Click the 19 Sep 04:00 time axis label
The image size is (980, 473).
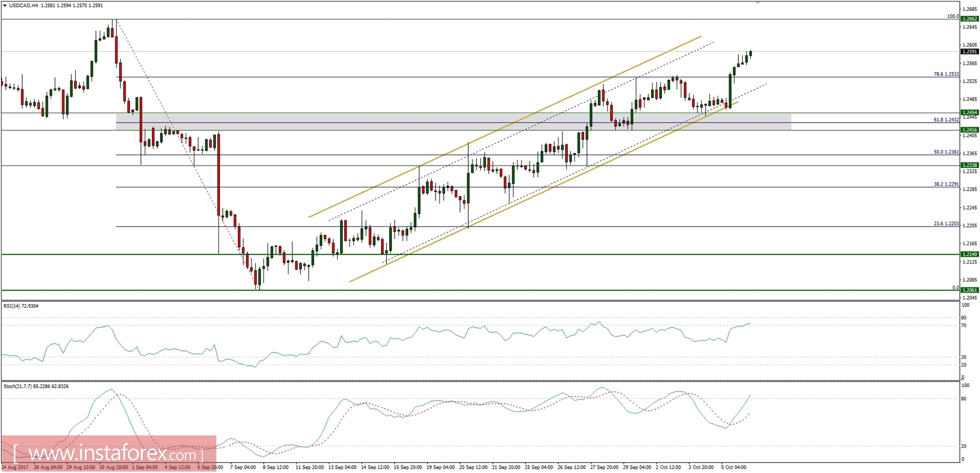pyautogui.click(x=440, y=468)
